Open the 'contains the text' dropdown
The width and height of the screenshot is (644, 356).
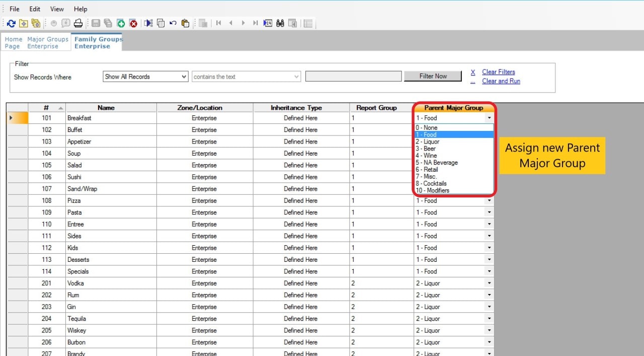247,77
